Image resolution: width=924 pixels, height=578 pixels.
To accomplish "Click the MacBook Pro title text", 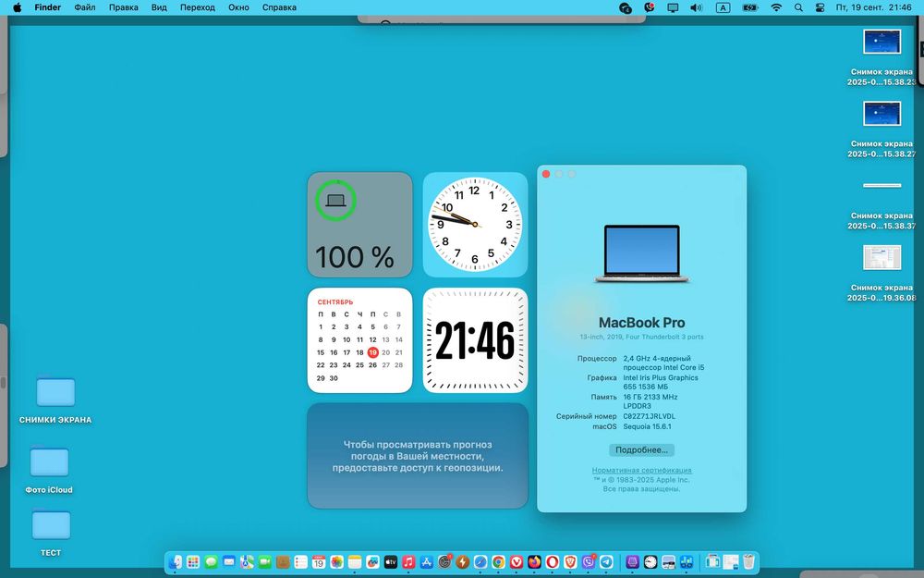I will click(x=642, y=323).
